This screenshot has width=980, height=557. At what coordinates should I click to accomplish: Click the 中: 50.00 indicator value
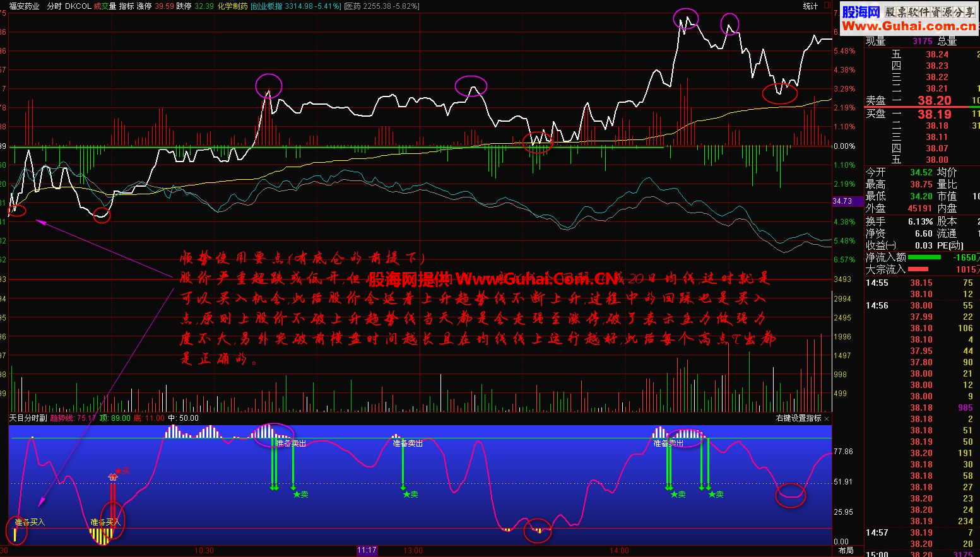(x=183, y=418)
